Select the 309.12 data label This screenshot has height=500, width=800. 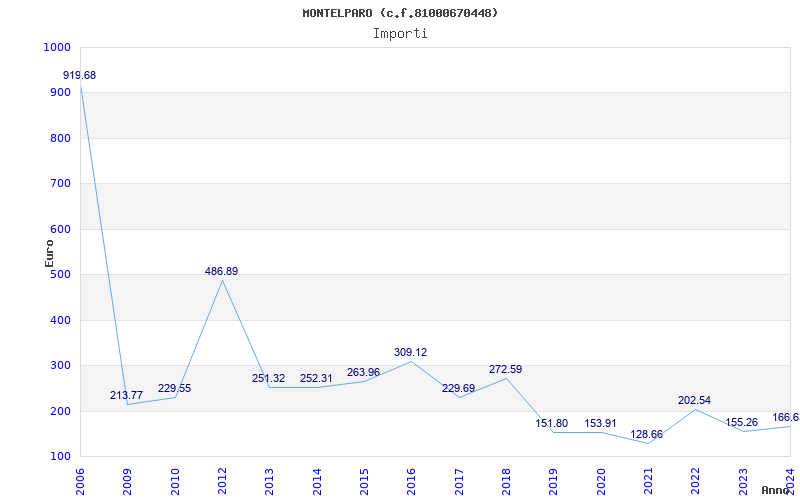pyautogui.click(x=410, y=353)
